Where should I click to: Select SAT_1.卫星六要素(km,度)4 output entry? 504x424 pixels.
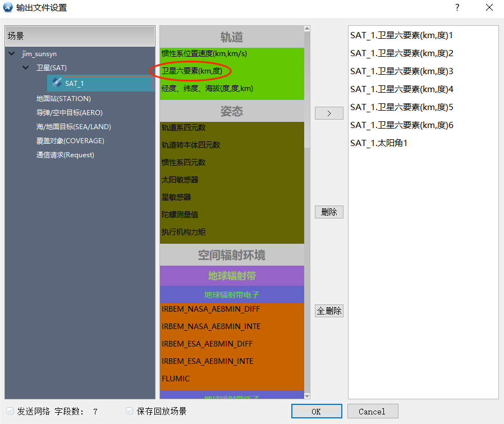[401, 89]
